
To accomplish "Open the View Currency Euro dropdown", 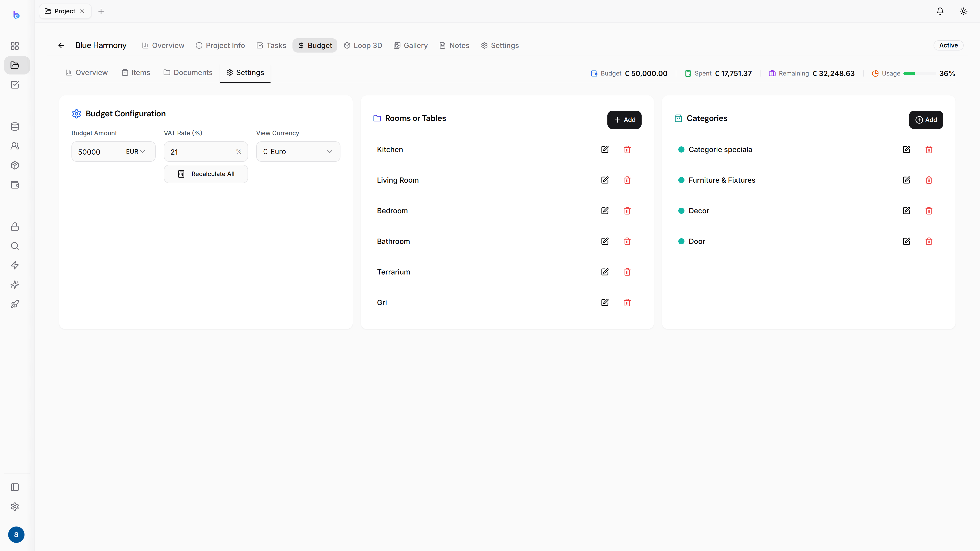I will [298, 151].
